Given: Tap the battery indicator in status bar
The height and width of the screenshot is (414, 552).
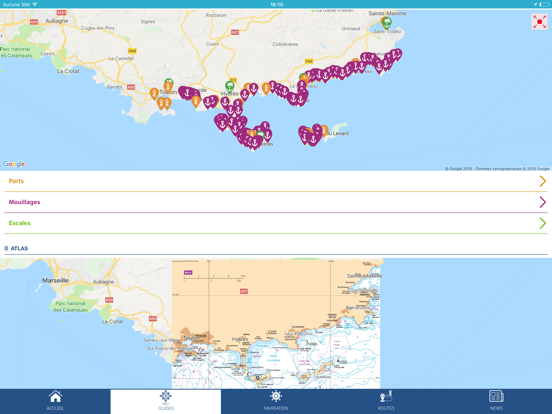Looking at the screenshot, I should 544,4.
